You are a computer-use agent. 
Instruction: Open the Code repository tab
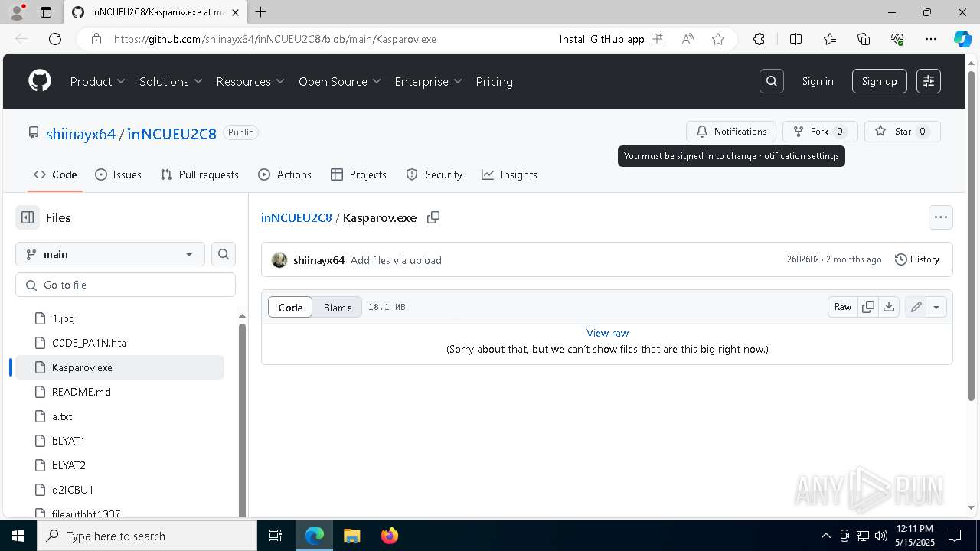point(55,174)
